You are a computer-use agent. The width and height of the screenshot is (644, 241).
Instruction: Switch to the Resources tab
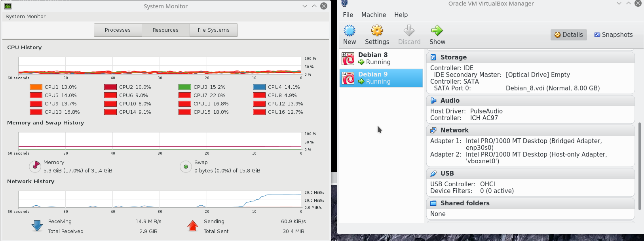click(165, 30)
